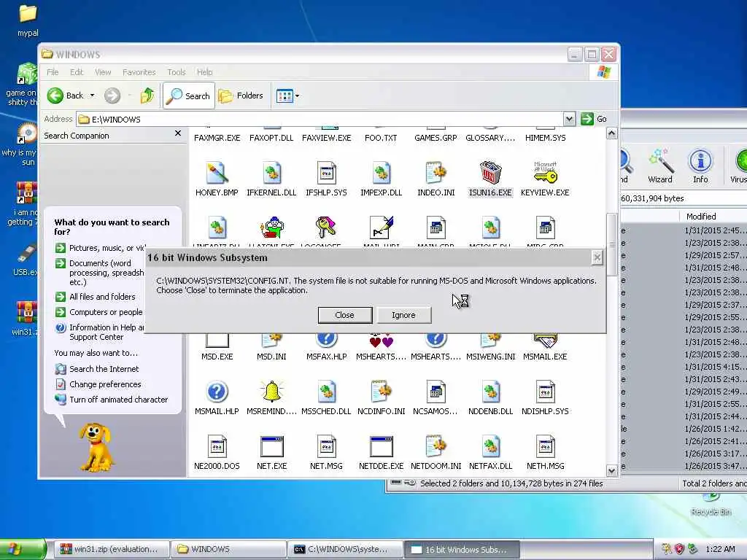
Task: Search for All files and folders
Action: [102, 297]
